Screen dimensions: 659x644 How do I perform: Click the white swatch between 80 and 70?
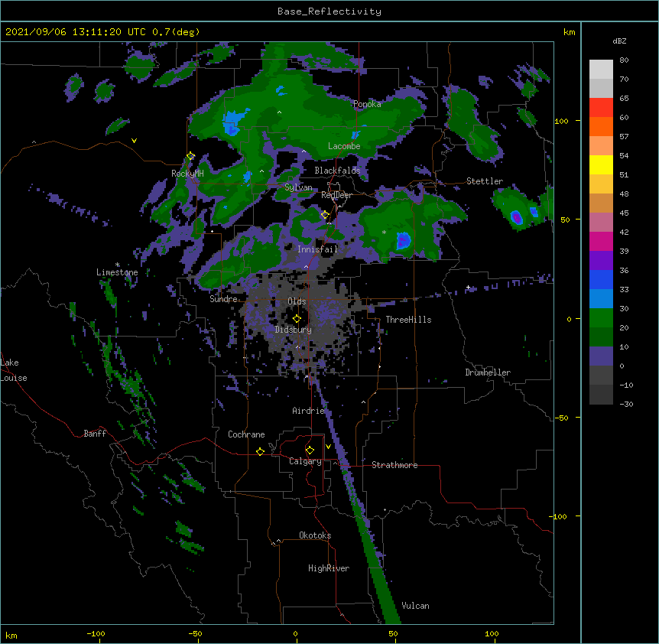pos(601,70)
